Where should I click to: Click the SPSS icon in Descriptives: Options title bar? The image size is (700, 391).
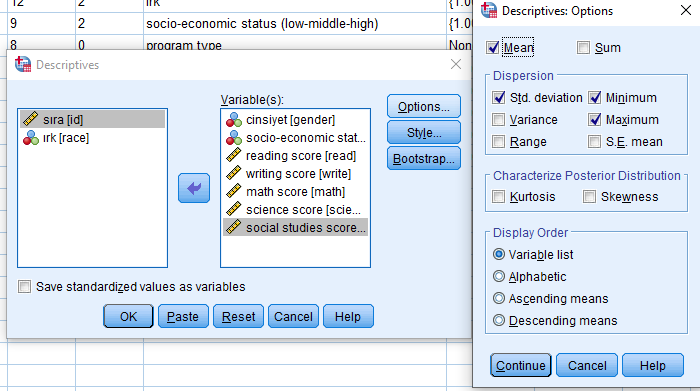tap(489, 10)
